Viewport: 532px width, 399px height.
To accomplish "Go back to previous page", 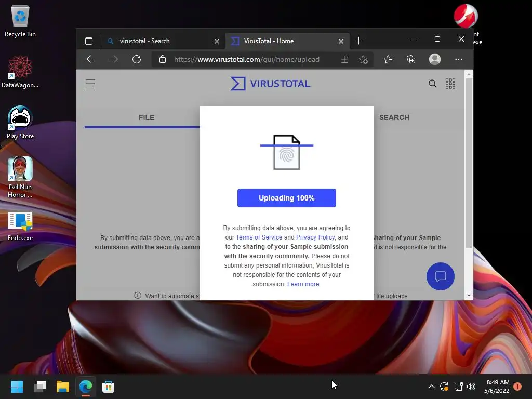I will coord(90,59).
